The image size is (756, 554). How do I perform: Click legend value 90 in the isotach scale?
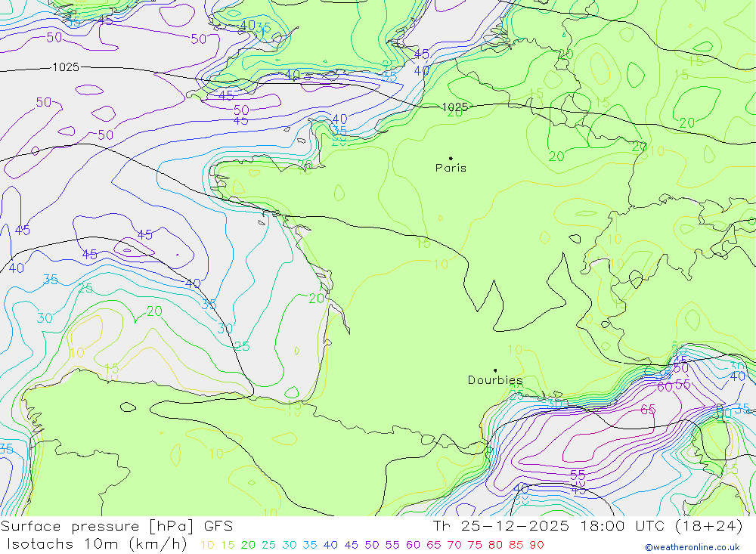537,545
